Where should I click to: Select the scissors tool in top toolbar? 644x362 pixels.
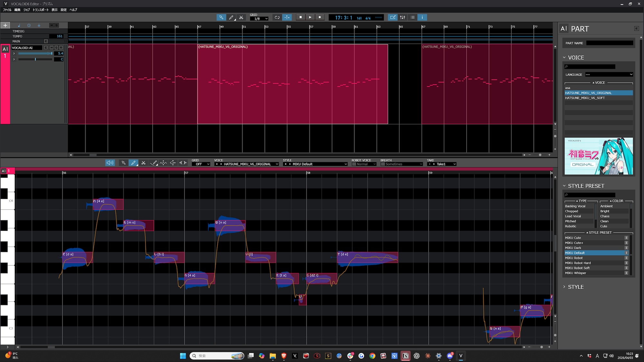click(241, 17)
